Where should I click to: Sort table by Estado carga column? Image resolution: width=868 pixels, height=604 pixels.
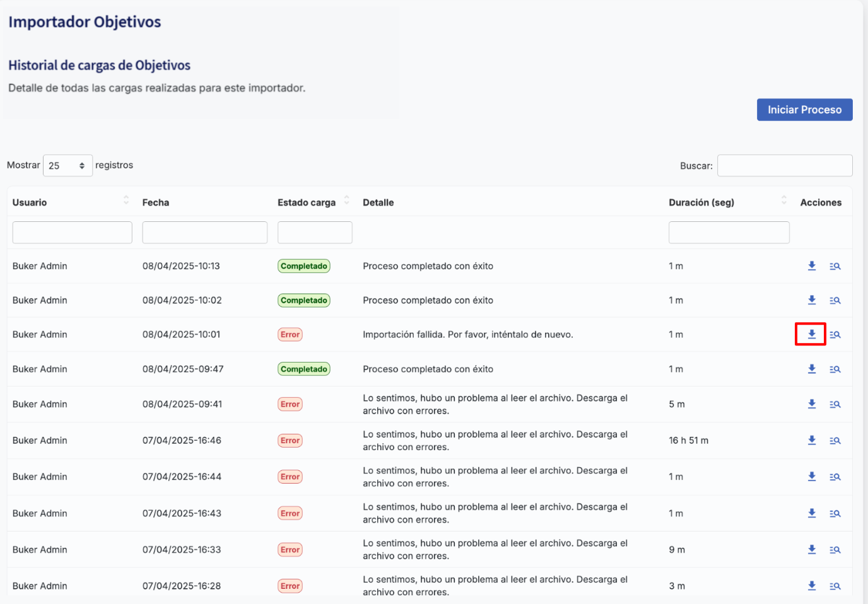(346, 200)
